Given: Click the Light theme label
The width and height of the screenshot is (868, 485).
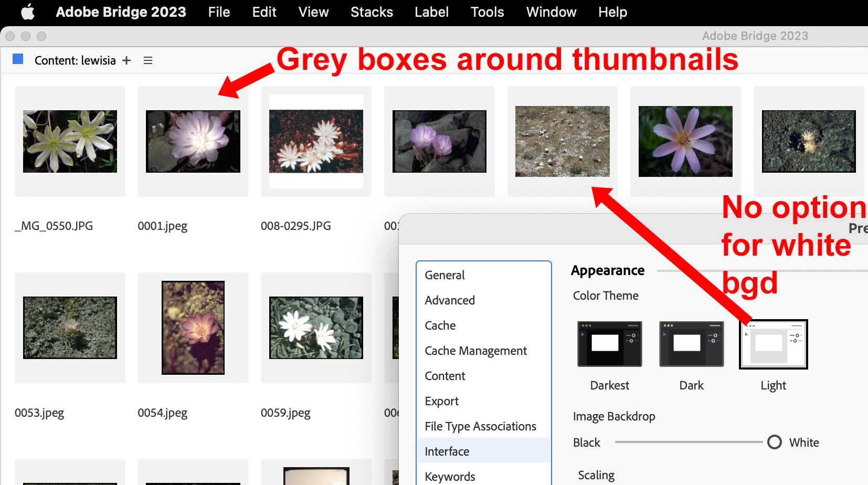Looking at the screenshot, I should tap(773, 385).
